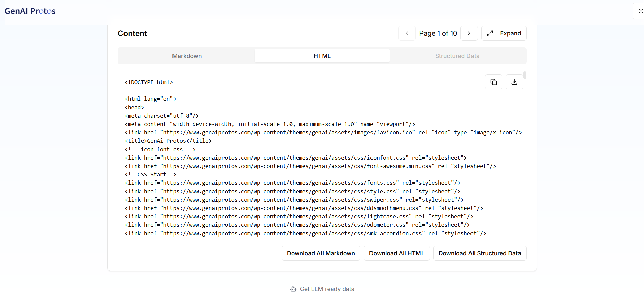Click the 'Page 1 of 10' indicator

[x=438, y=33]
